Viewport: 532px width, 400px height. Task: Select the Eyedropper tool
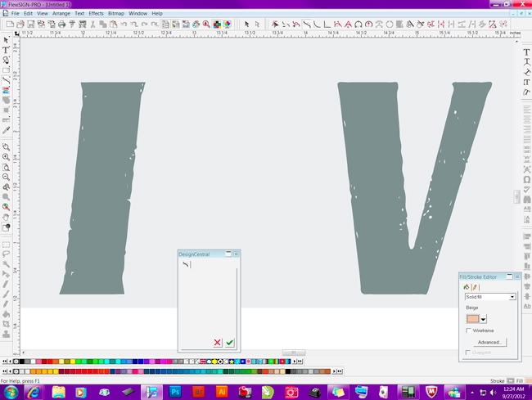(x=6, y=130)
